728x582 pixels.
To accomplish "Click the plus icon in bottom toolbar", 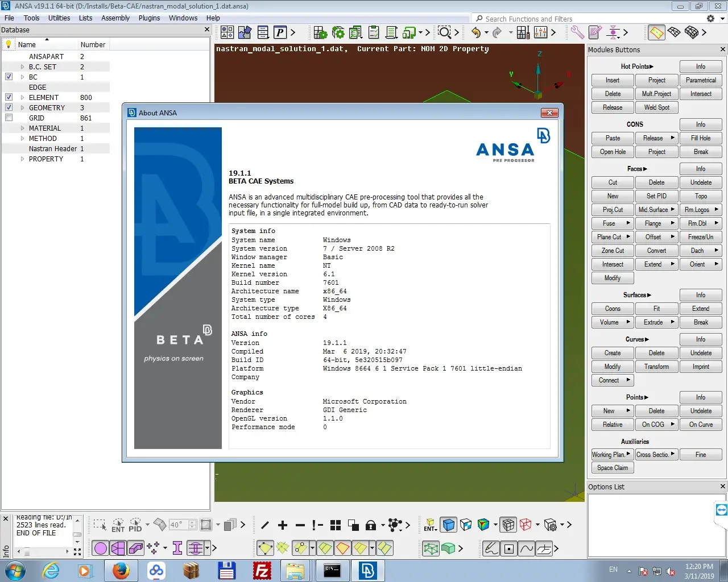I will point(283,525).
